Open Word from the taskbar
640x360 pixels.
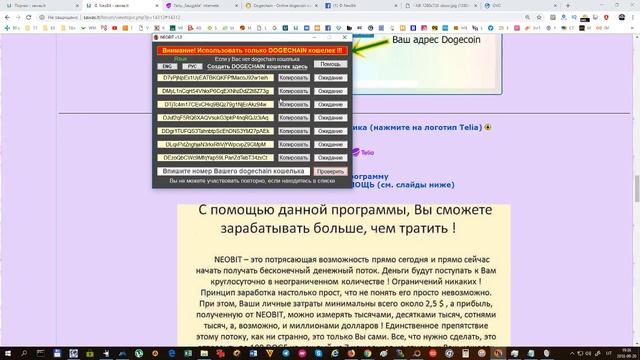tap(253, 353)
